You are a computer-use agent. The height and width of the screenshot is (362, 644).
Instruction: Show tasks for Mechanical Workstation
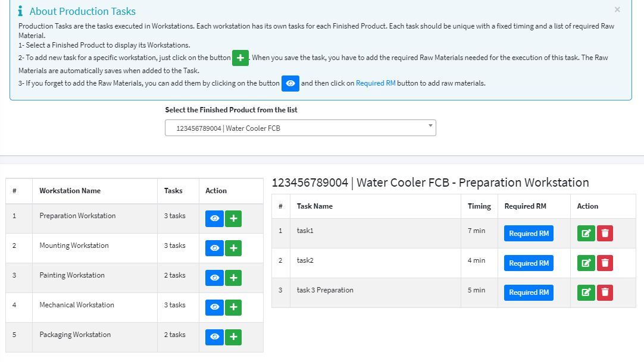[214, 307]
